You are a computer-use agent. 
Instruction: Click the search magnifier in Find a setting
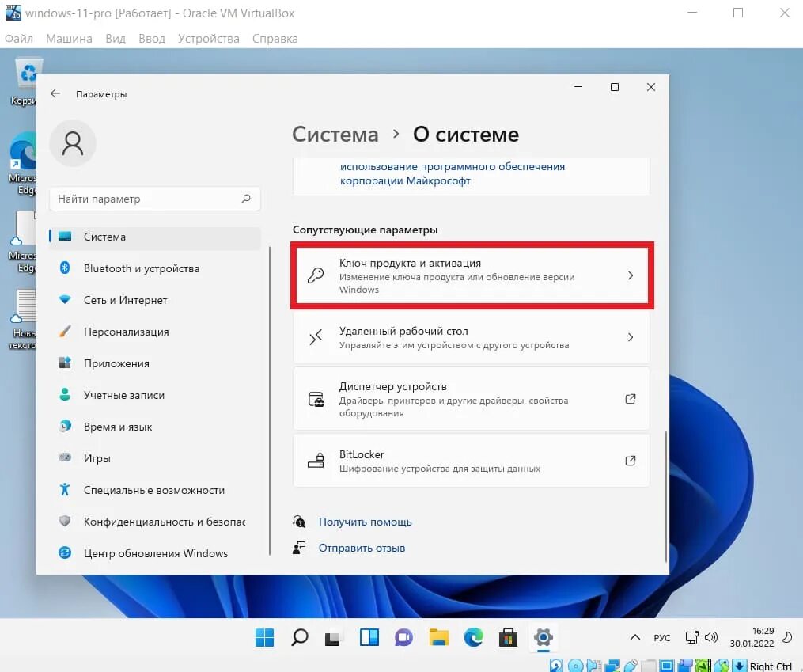pyautogui.click(x=246, y=198)
